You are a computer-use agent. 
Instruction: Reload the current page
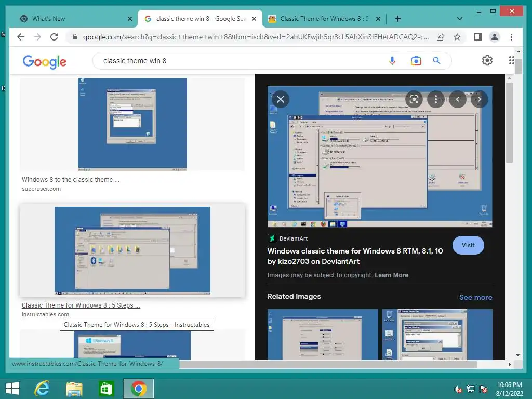click(54, 37)
